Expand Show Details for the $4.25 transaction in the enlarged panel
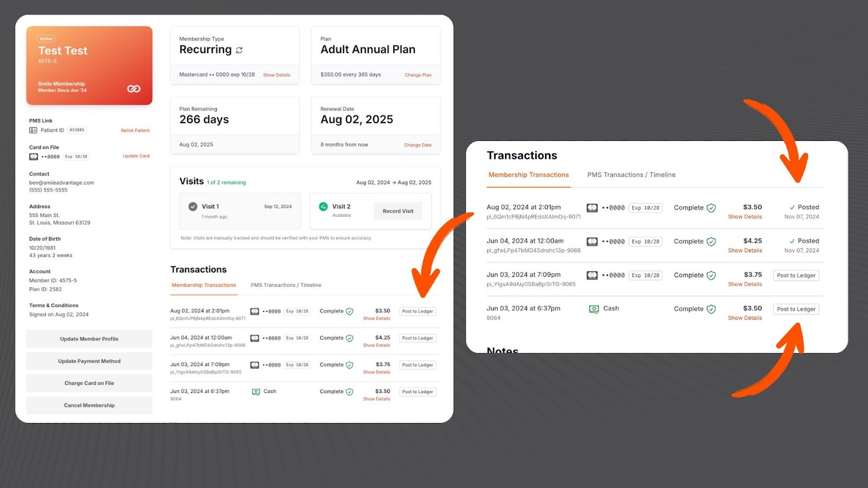The width and height of the screenshot is (868, 488). pos(744,251)
